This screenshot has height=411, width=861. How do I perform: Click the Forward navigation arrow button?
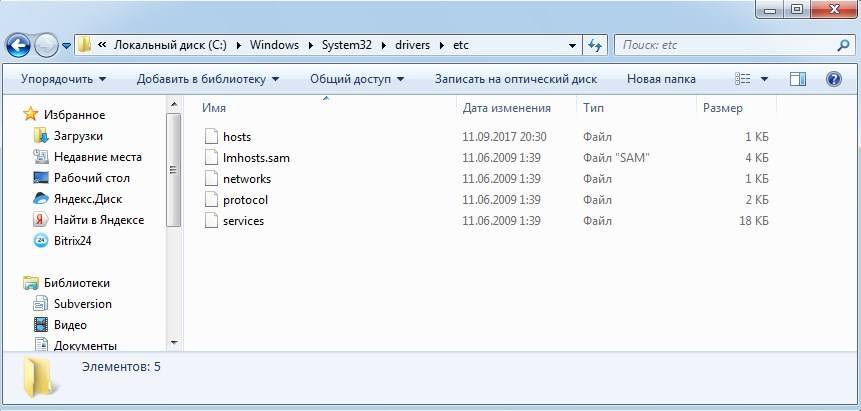pos(47,45)
